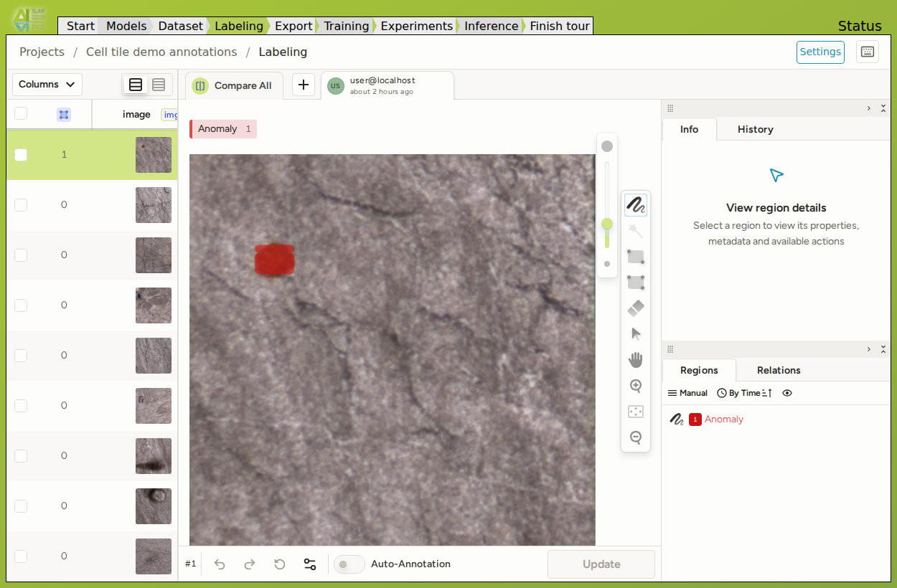Open the keyboard hotkeys icon
897x588 pixels.
868,52
